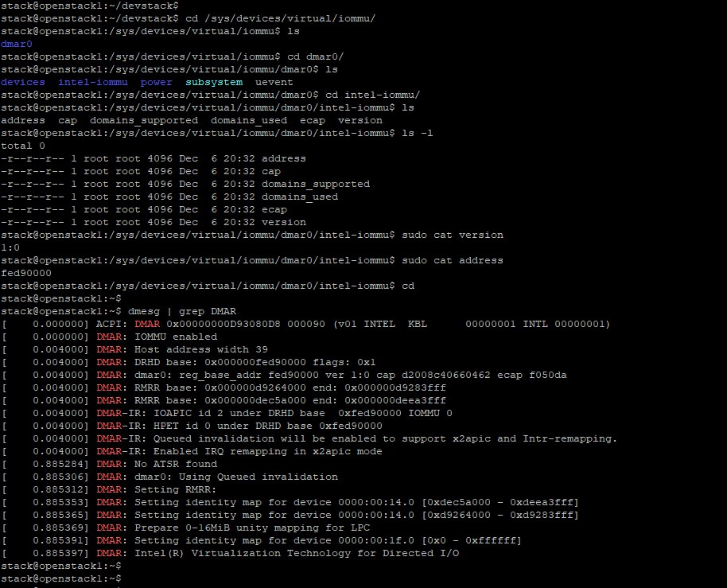Click the 'No ATSR found' message

[176, 464]
